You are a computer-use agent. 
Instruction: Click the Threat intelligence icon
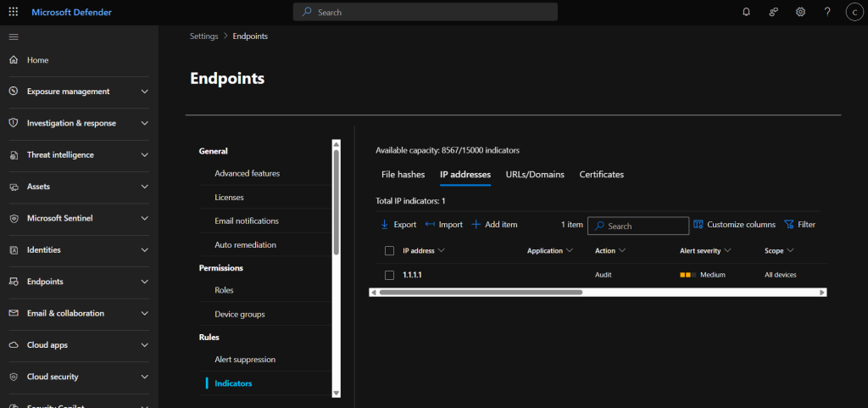click(x=14, y=155)
